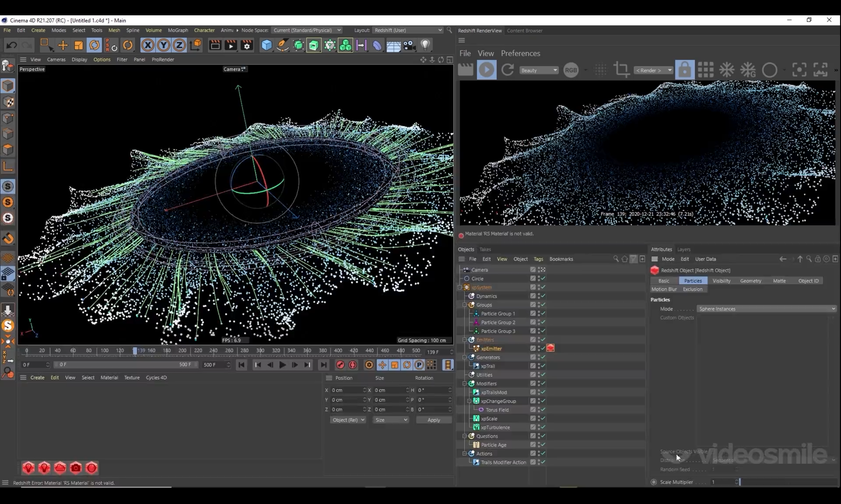Toggle enable checkmark for xpTurbulence

[x=543, y=427]
